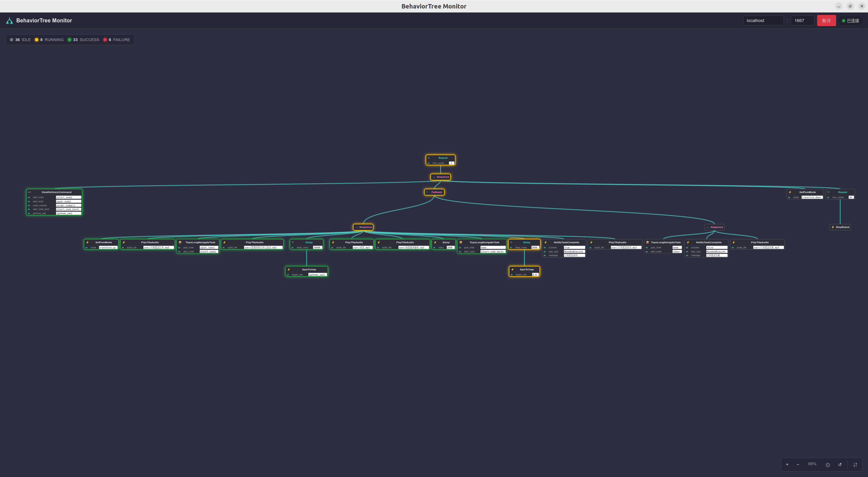
Task: Click the zoom in plus icon
Action: [x=787, y=464]
